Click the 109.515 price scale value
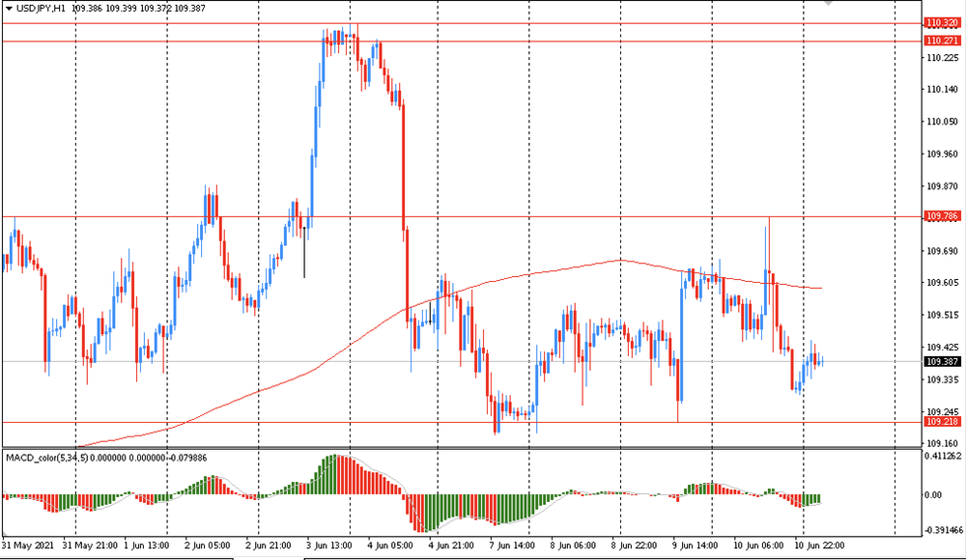Image resolution: width=966 pixels, height=560 pixels. (x=943, y=315)
